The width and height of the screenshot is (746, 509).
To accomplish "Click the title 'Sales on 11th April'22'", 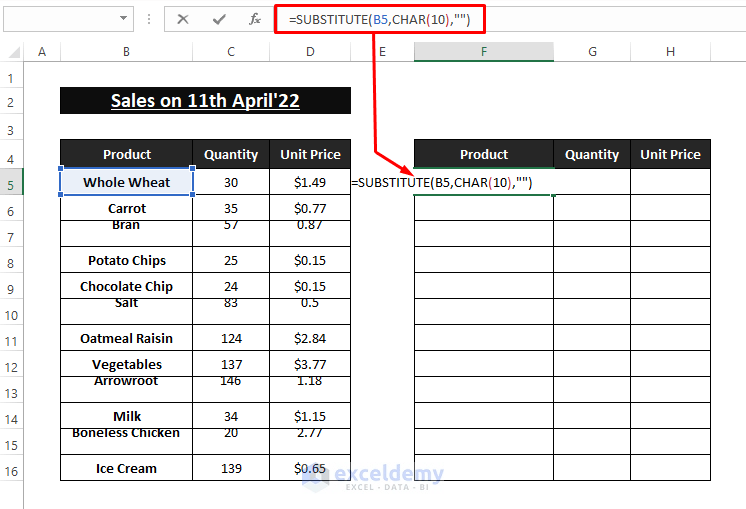I will (x=205, y=100).
